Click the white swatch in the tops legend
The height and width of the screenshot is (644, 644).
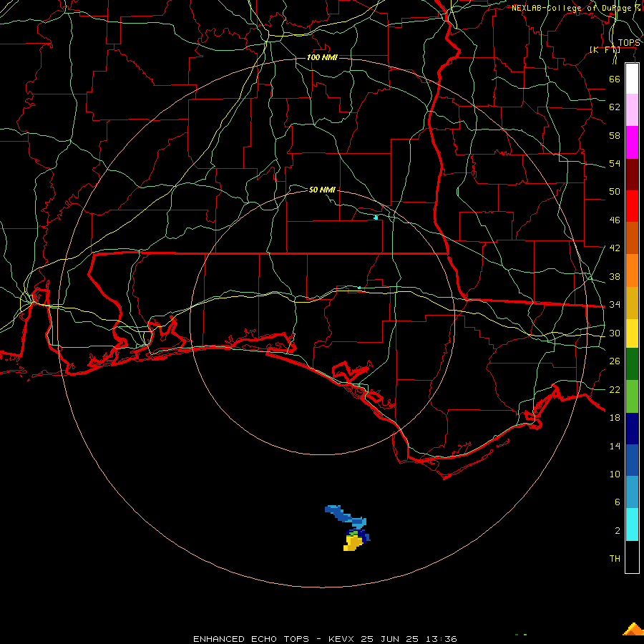pyautogui.click(x=632, y=79)
